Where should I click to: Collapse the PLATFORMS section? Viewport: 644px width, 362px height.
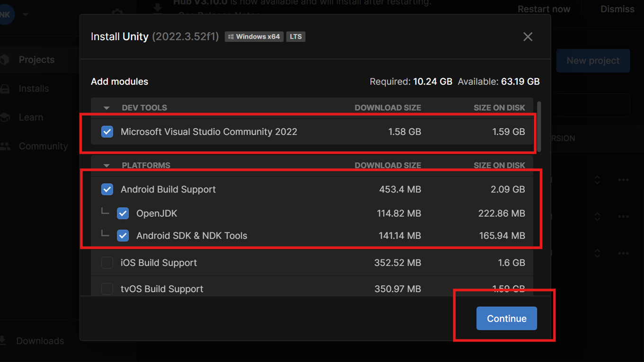coord(107,166)
